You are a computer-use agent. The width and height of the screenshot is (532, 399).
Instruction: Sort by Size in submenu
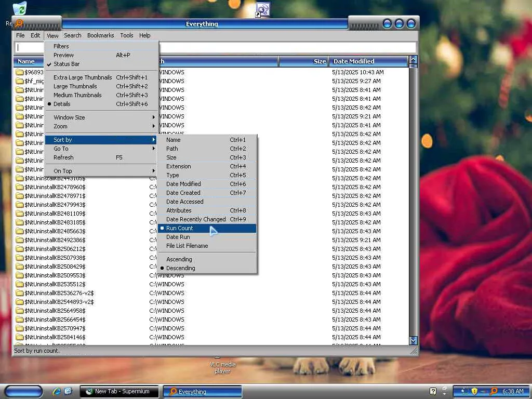(x=207, y=157)
